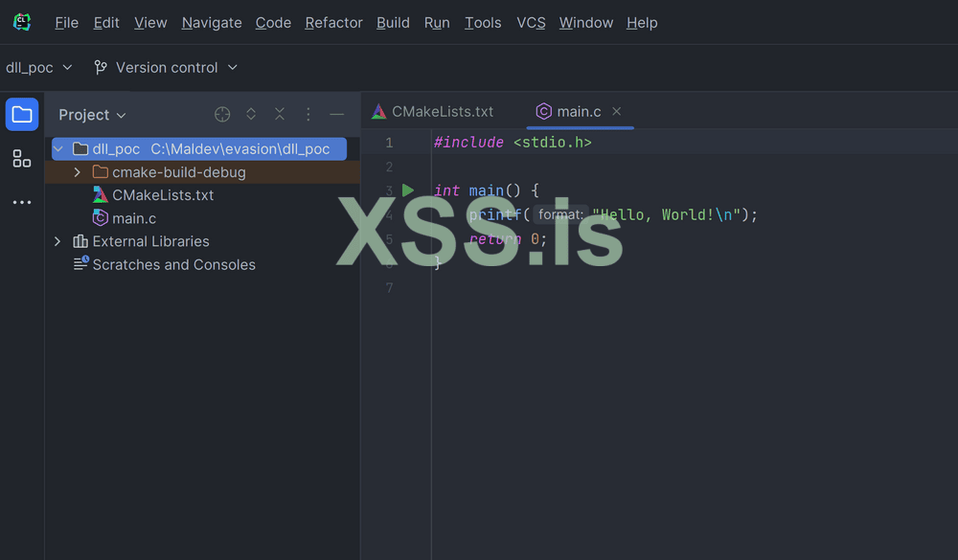Open the Tools menu
Image resolution: width=958 pixels, height=560 pixels.
pyautogui.click(x=483, y=23)
